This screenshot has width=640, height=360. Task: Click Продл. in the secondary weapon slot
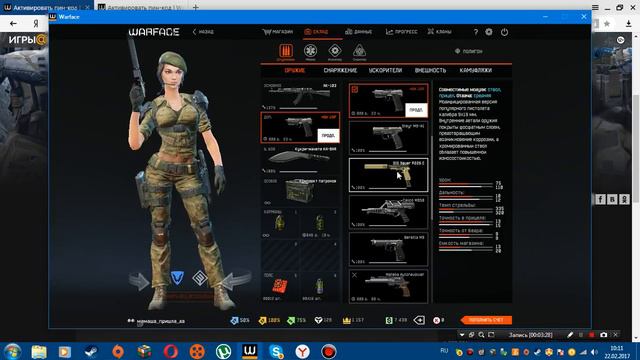[328, 136]
